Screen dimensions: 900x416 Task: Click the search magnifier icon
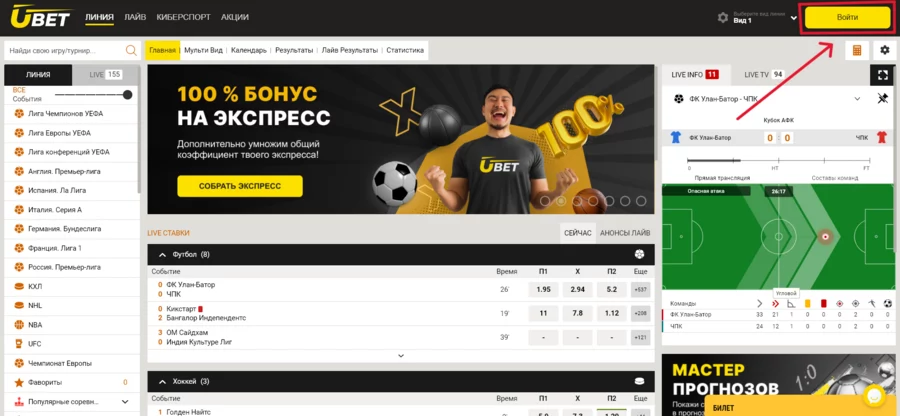[x=131, y=50]
